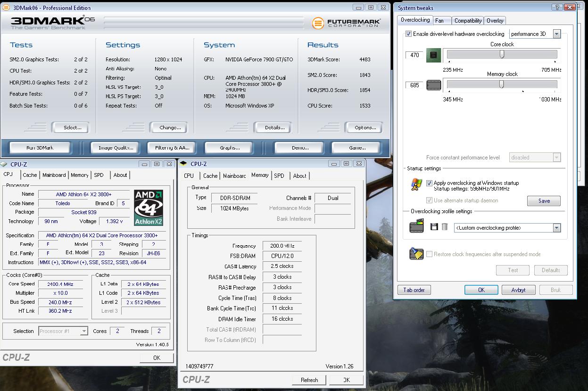Click the CPU-Z memory window title icon
The width and height of the screenshot is (588, 391).
click(183, 164)
